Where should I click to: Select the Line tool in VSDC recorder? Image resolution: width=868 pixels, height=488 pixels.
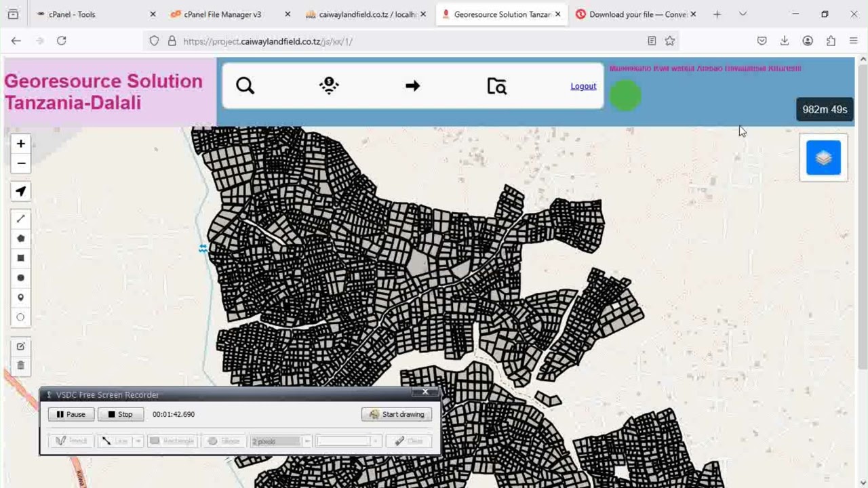(x=115, y=441)
